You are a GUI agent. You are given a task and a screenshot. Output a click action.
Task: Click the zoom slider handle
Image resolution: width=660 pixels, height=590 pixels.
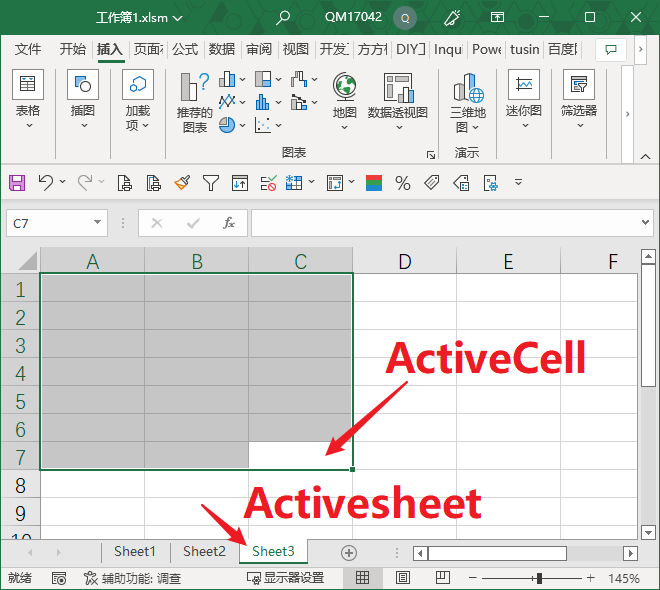539,578
